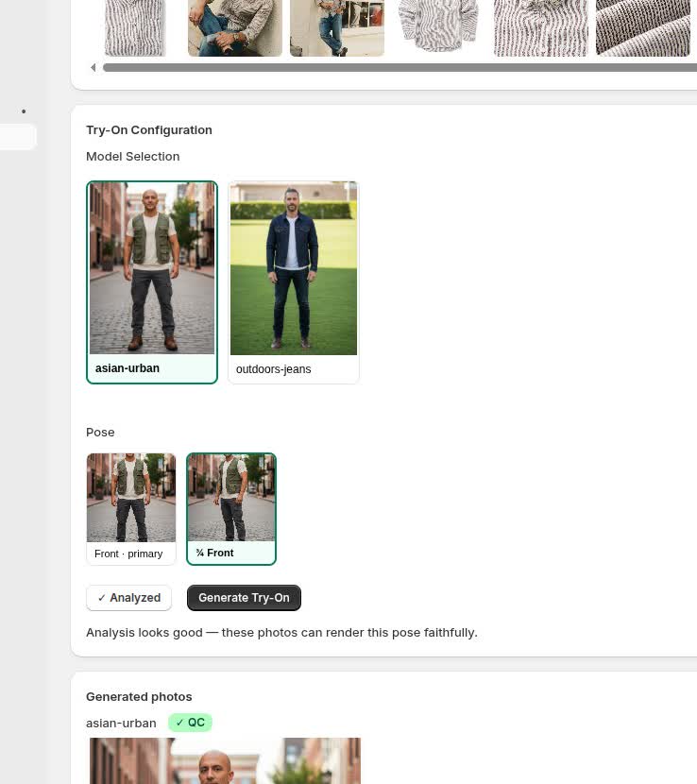This screenshot has width=697, height=784.
Task: Click the 'Generated photos' heading
Action: tap(139, 697)
